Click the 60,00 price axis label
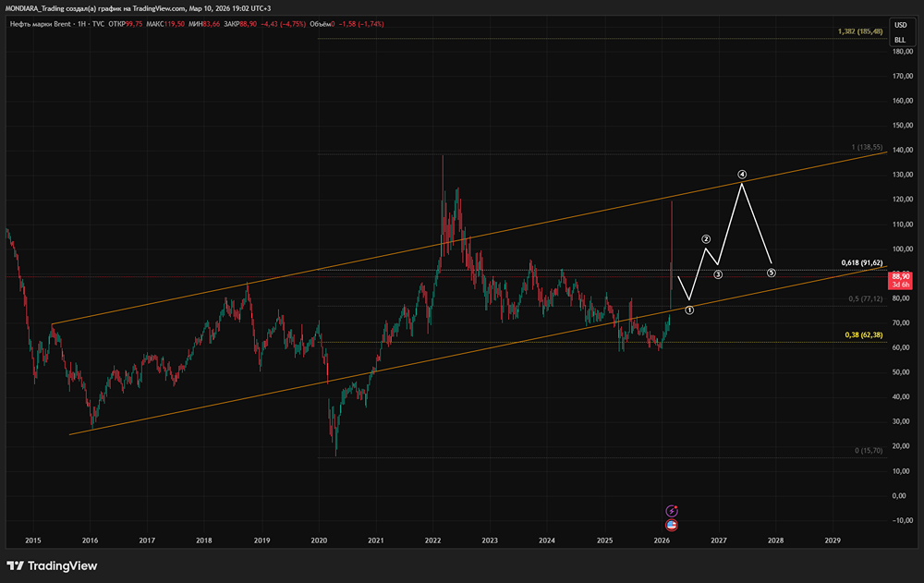Viewport: 924px width, 583px height. tap(903, 347)
